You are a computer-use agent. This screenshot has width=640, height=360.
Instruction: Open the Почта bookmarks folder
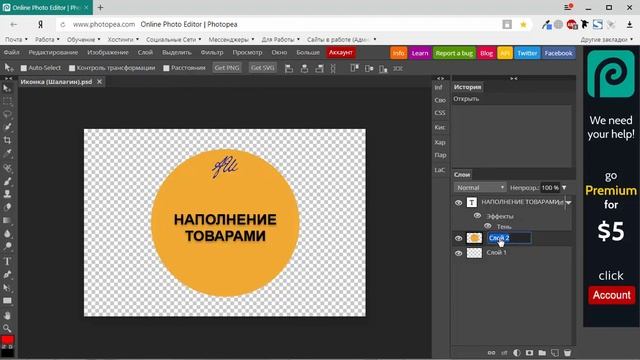coord(16,40)
